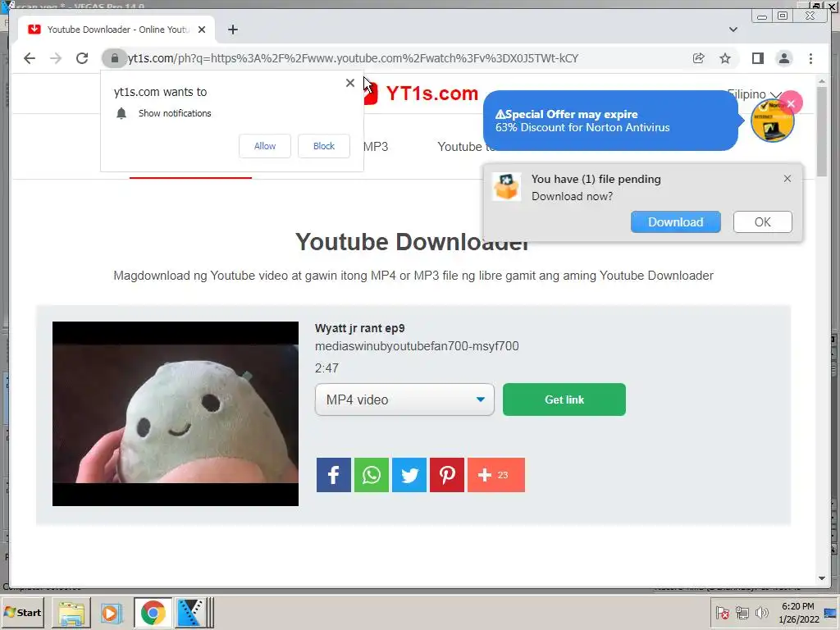Screen dimensions: 840x630
Task: Click the address bar URL
Action: (353, 58)
